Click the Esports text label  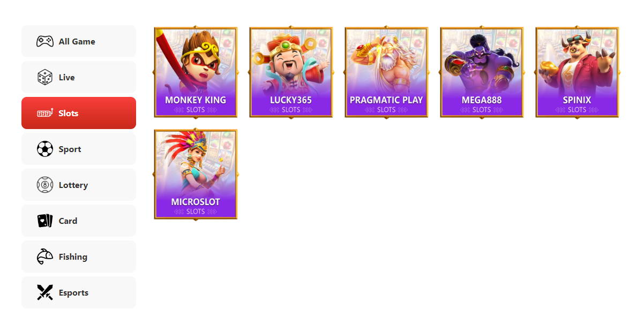(x=73, y=293)
